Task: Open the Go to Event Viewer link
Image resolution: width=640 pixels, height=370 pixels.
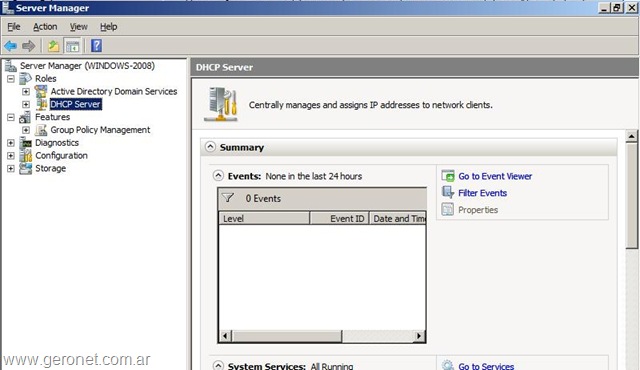Action: [495, 176]
